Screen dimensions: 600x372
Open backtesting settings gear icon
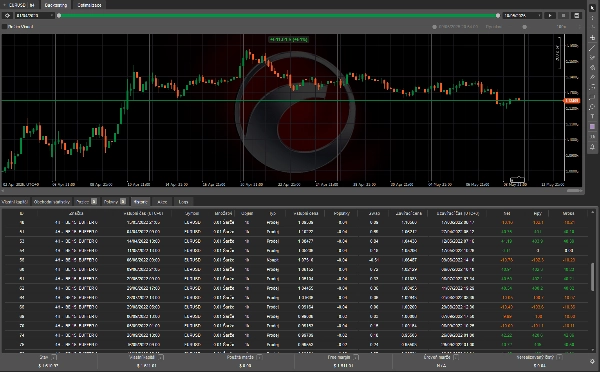point(7,16)
